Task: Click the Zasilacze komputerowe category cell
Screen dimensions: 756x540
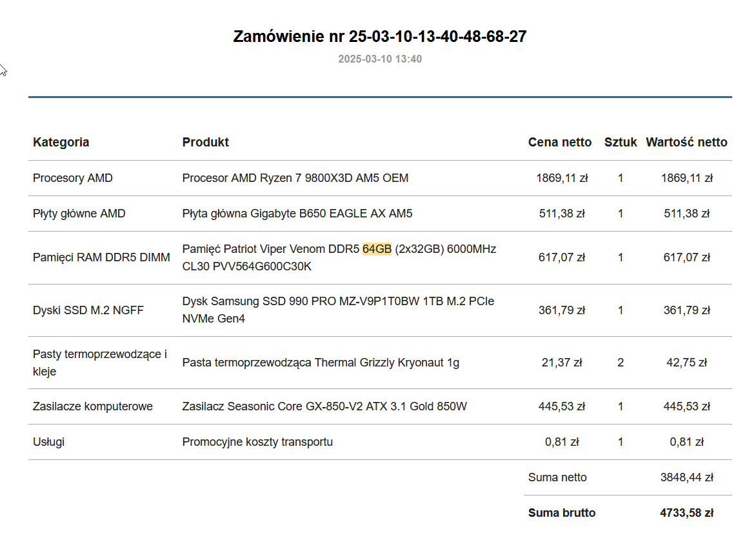Action: click(x=93, y=406)
